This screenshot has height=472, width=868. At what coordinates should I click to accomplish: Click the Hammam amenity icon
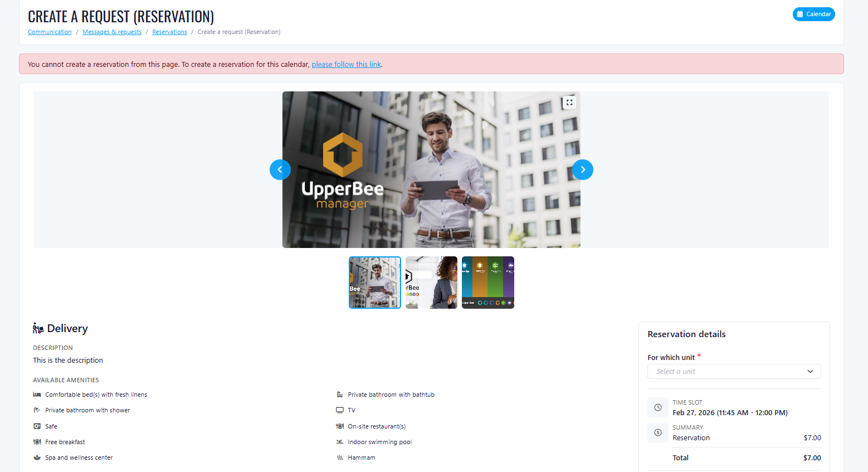[x=340, y=458]
